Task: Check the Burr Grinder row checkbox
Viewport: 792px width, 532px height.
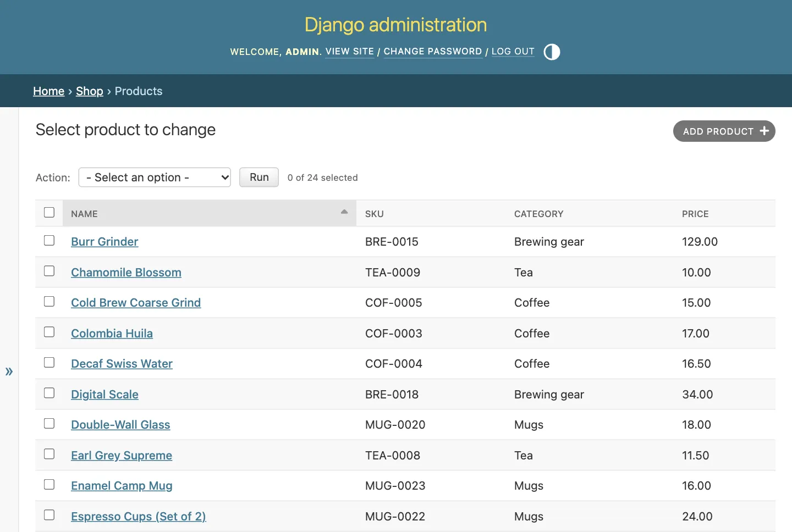Action: click(50, 241)
